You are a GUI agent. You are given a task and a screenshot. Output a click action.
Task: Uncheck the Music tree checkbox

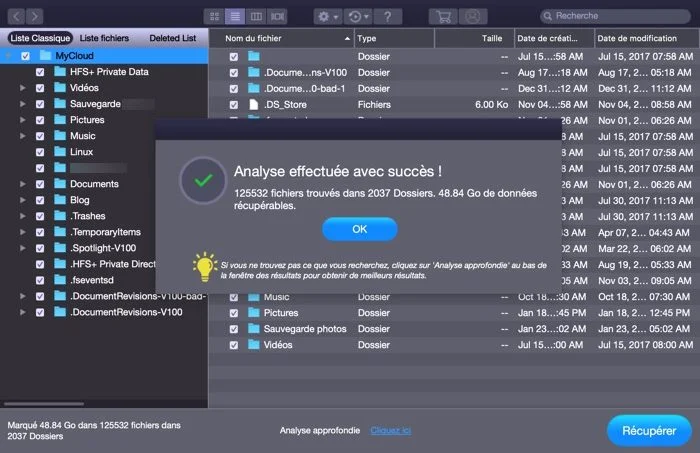pyautogui.click(x=40, y=137)
